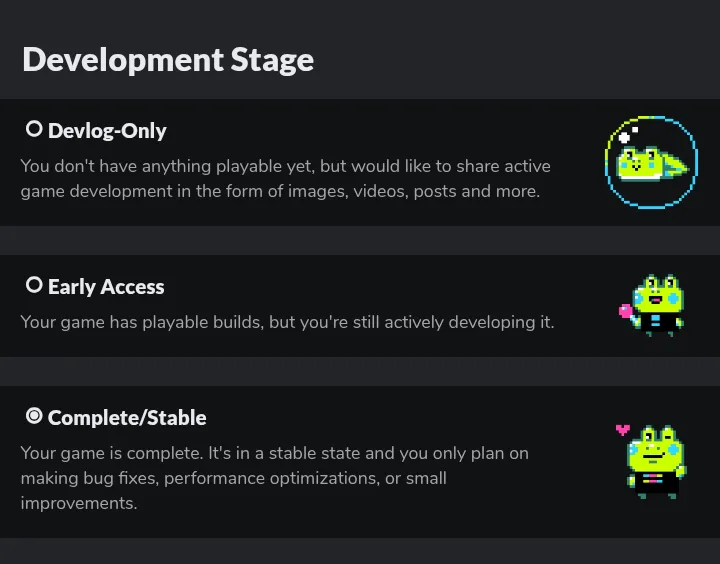Click the blue bubble outline around frog
The width and height of the screenshot is (720, 564).
(x=652, y=162)
